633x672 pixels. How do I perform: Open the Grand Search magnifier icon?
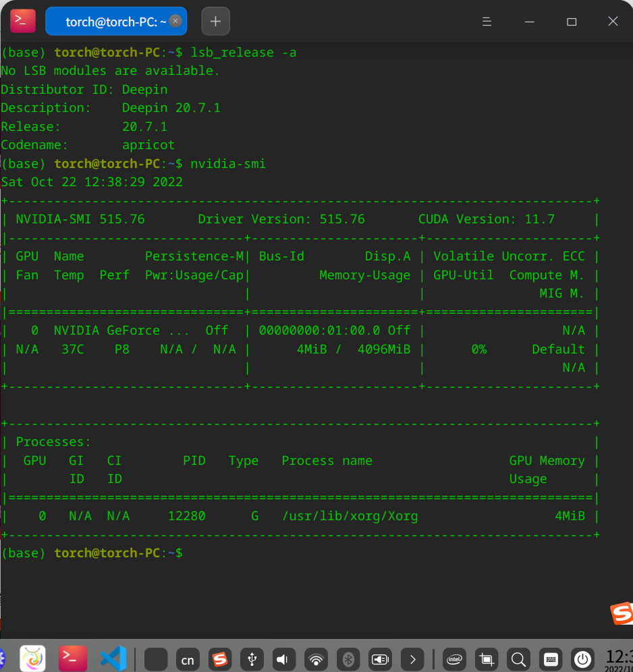518,659
